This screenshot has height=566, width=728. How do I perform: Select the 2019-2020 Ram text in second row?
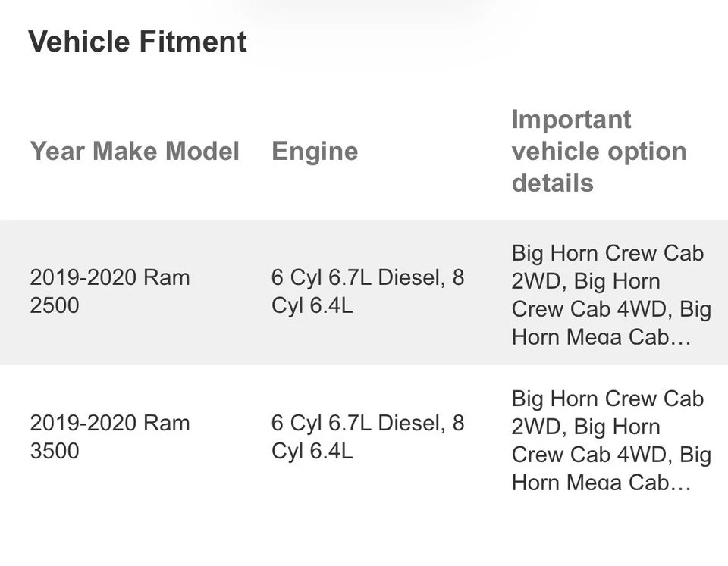click(109, 423)
